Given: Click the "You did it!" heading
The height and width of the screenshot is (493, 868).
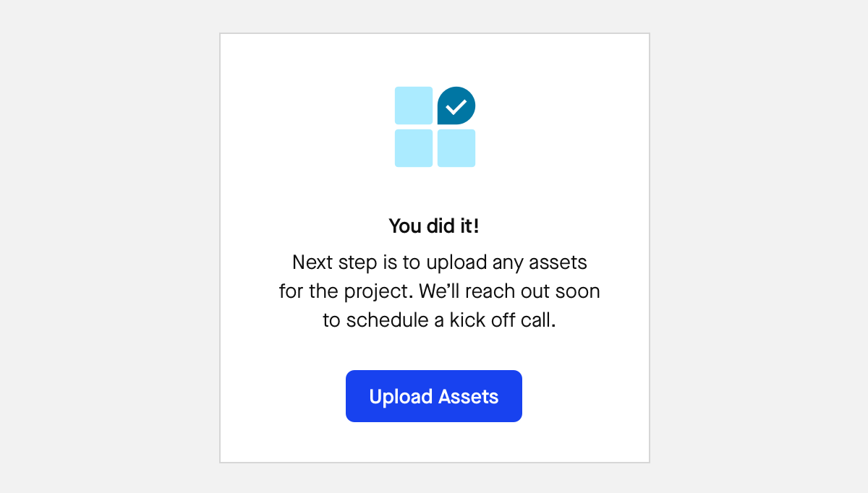Looking at the screenshot, I should 434,226.
